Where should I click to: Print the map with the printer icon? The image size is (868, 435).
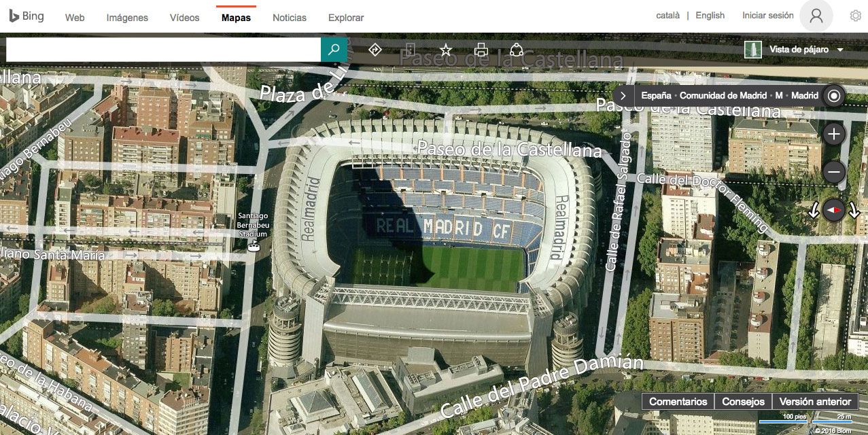pos(481,50)
